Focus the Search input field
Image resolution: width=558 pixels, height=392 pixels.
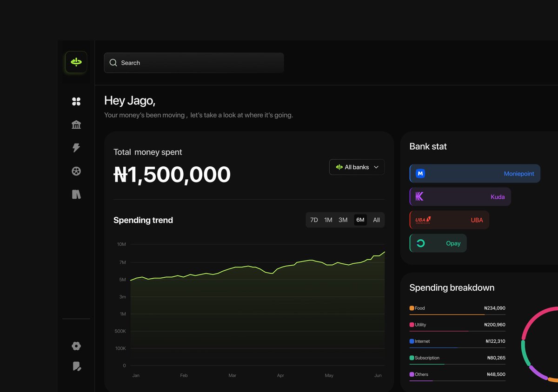click(x=194, y=63)
